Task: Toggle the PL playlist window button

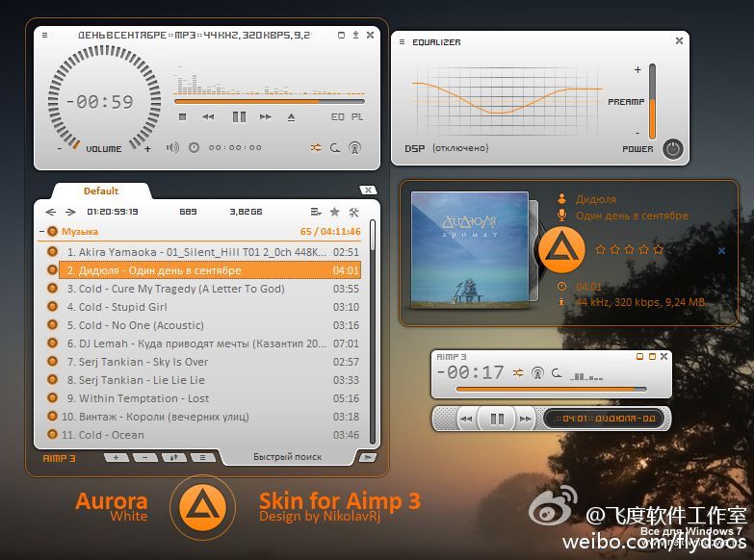Action: point(357,116)
